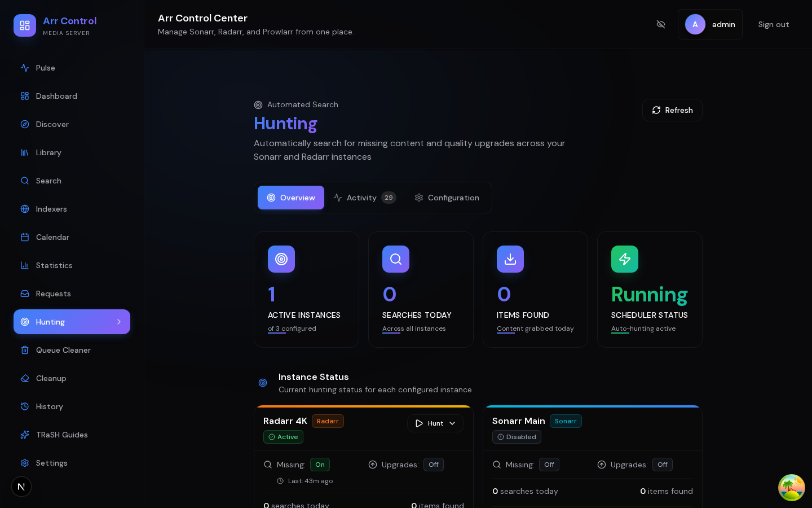Click the Hunting target icon in sidebar
Image resolution: width=812 pixels, height=508 pixels.
[x=25, y=322]
